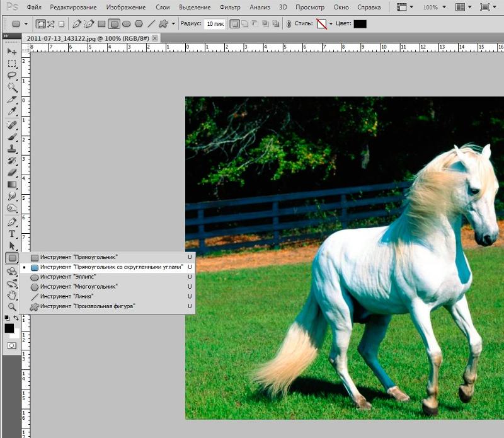Open zoom level 100% dropdown
Screen dimensions: 504x438
[x=435, y=7]
